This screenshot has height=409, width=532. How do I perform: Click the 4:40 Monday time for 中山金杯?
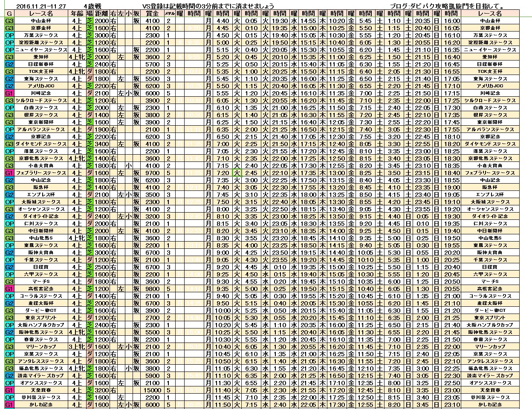223,21
